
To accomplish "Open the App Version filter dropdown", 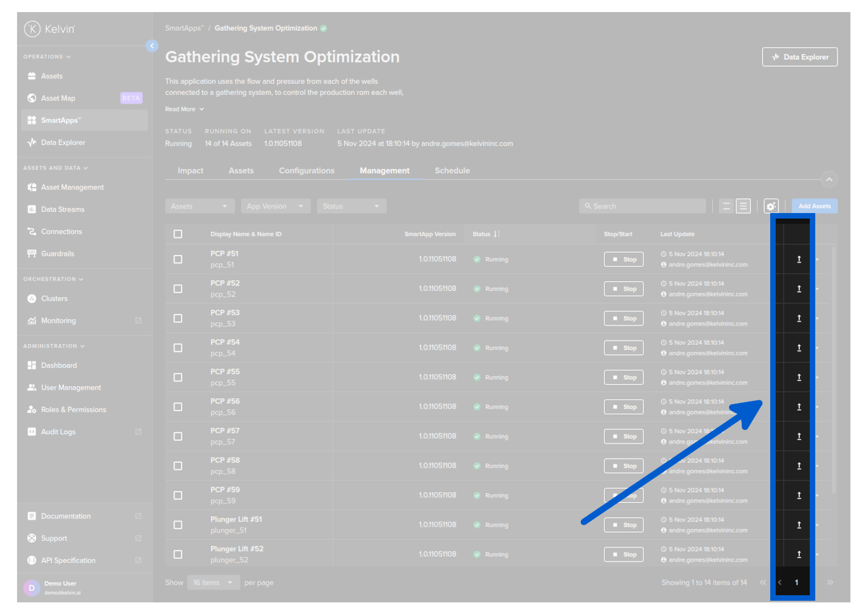I will pyautogui.click(x=275, y=206).
